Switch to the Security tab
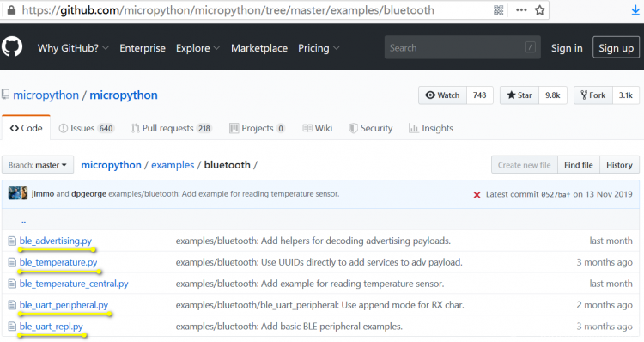Screen dimensions: 644x342 [371, 128]
